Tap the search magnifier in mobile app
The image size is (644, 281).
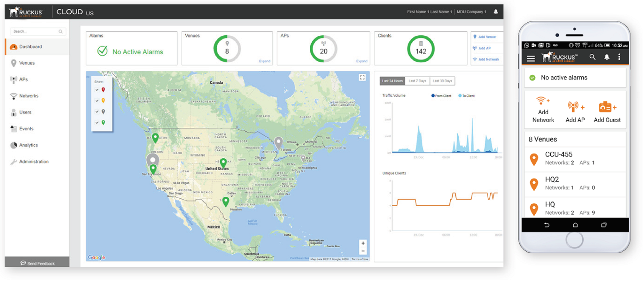(x=592, y=57)
